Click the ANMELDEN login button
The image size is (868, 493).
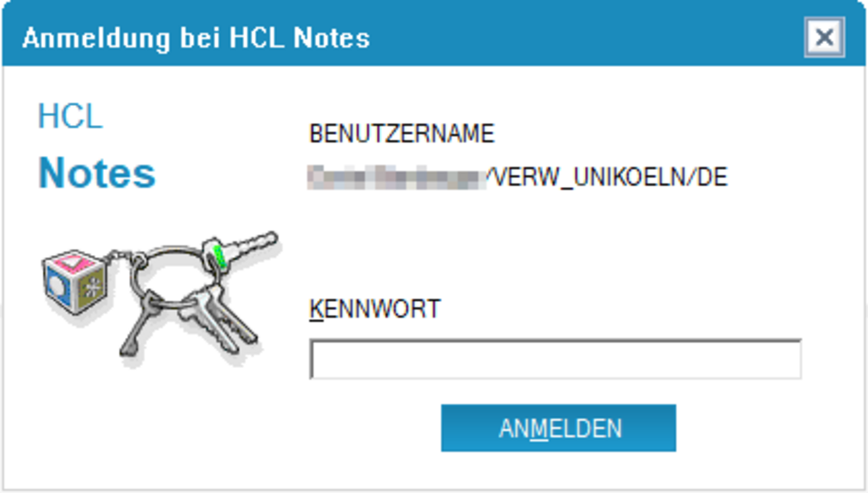(558, 428)
